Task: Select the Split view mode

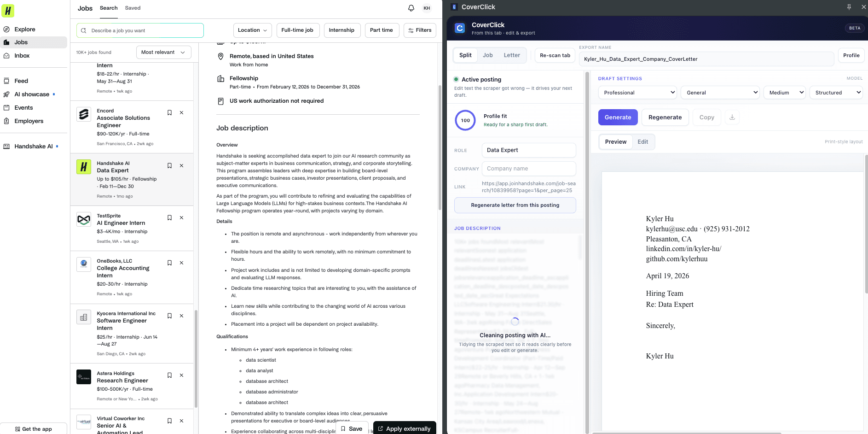Action: pos(465,55)
